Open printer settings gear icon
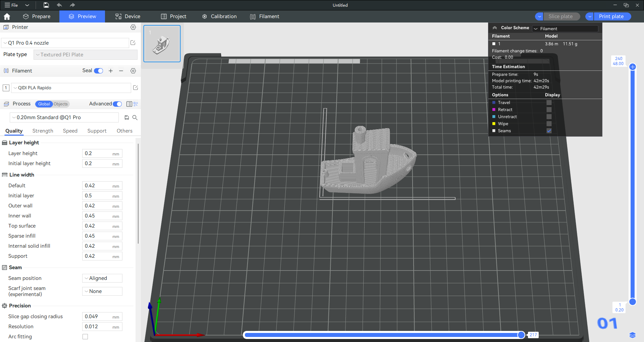Screen dimensions: 644x342 133,27
